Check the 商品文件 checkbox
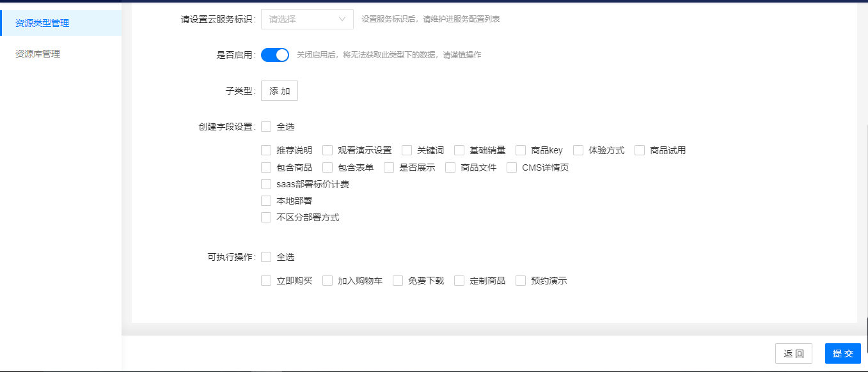This screenshot has height=372, width=868. (x=451, y=167)
